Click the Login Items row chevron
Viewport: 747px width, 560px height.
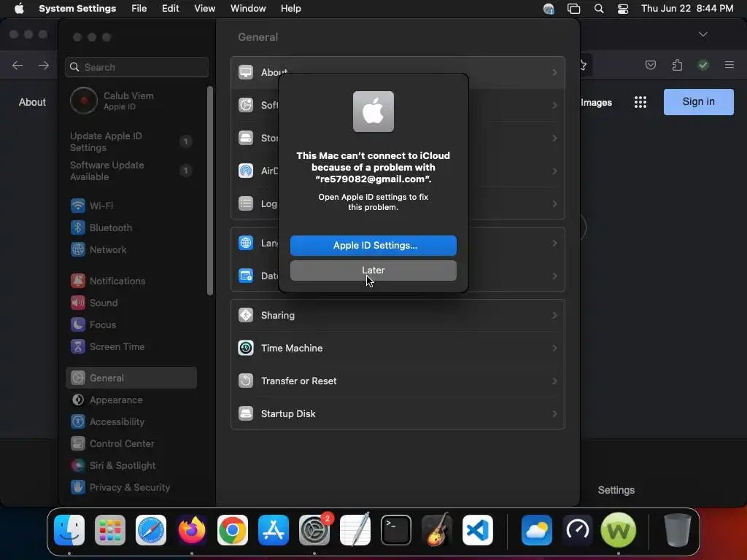point(554,204)
